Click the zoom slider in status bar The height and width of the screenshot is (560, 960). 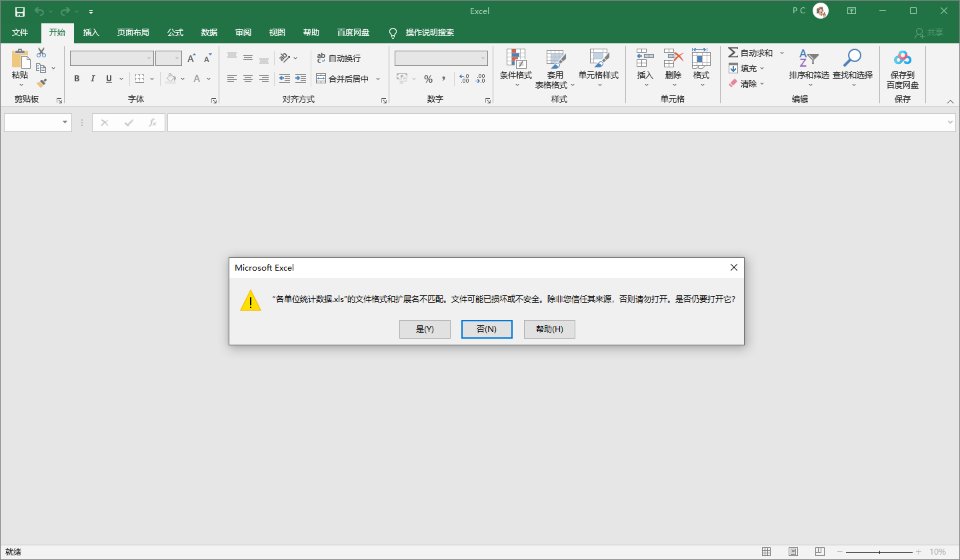879,552
